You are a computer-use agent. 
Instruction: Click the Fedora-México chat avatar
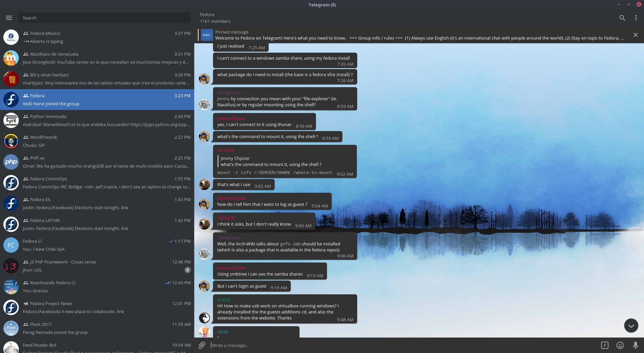(x=11, y=37)
